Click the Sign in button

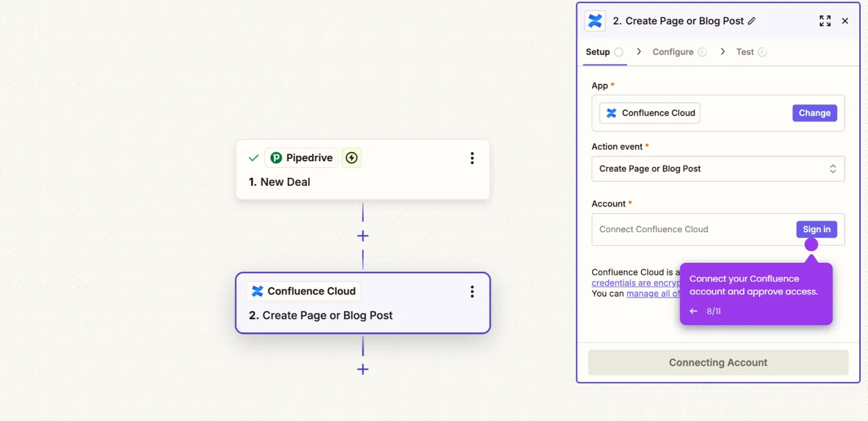pos(817,229)
